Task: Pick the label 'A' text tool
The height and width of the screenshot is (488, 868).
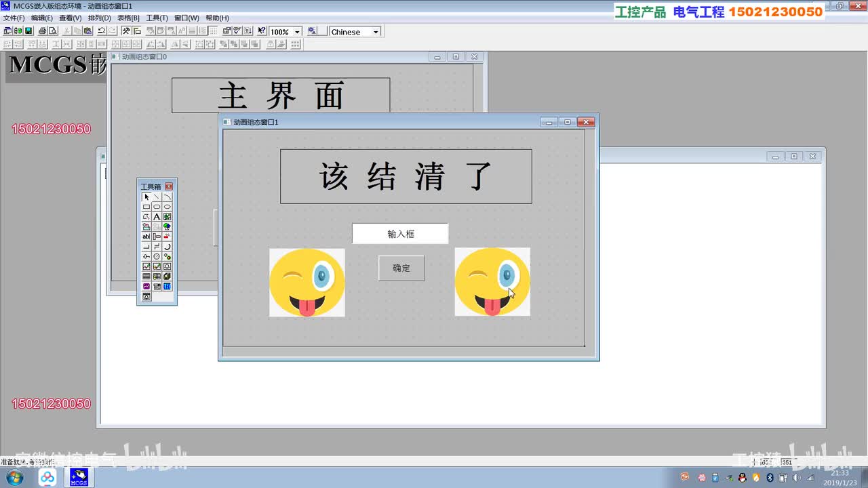Action: [157, 217]
